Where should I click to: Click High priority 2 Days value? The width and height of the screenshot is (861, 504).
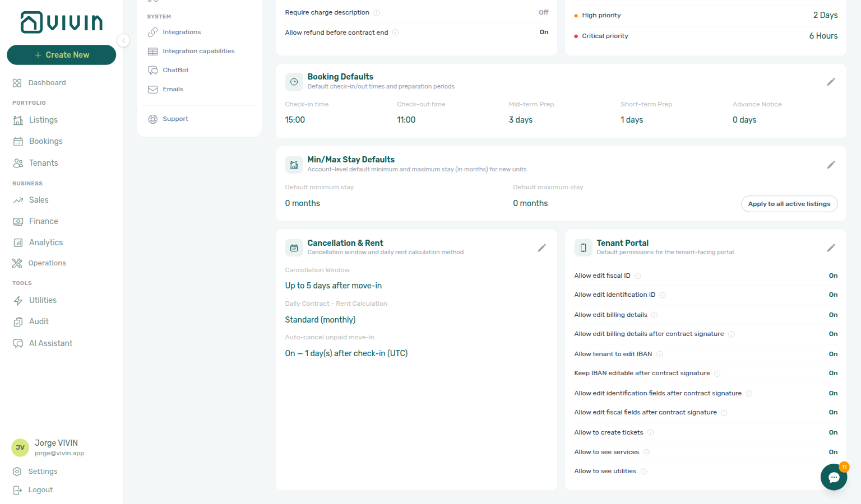click(825, 15)
